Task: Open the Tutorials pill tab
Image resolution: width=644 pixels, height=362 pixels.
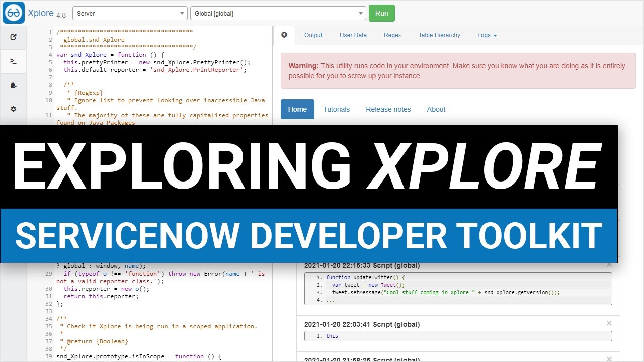Action: point(336,109)
